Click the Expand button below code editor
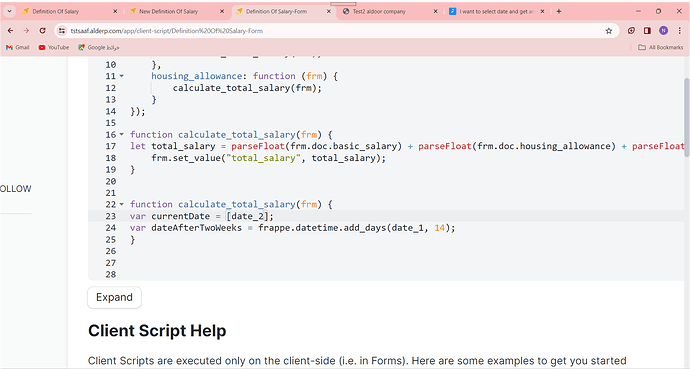Image resolution: width=690 pixels, height=369 pixels. pyautogui.click(x=114, y=298)
